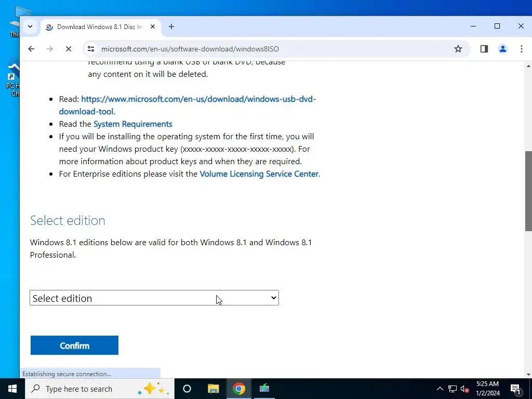Click the address bar URL
The height and width of the screenshot is (399, 532).
tap(190, 49)
